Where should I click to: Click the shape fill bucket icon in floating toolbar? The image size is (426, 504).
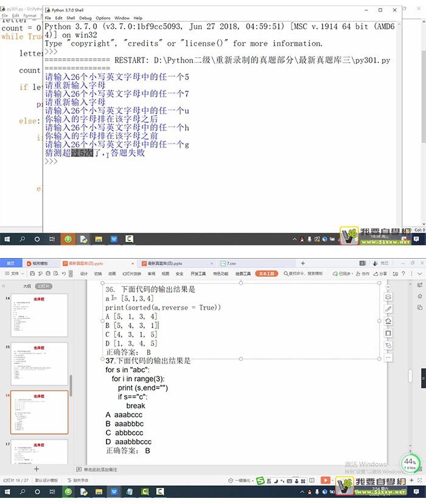[x=388, y=321]
